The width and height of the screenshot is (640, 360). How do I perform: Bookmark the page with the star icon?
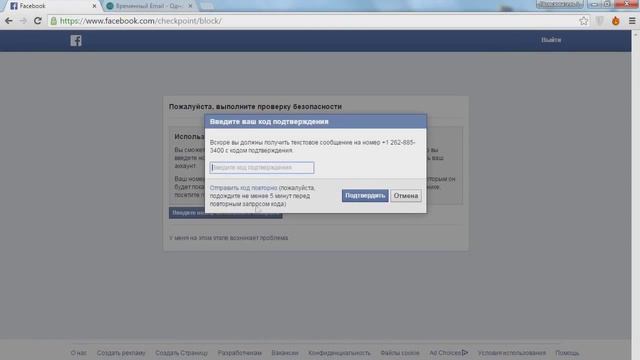coord(584,21)
